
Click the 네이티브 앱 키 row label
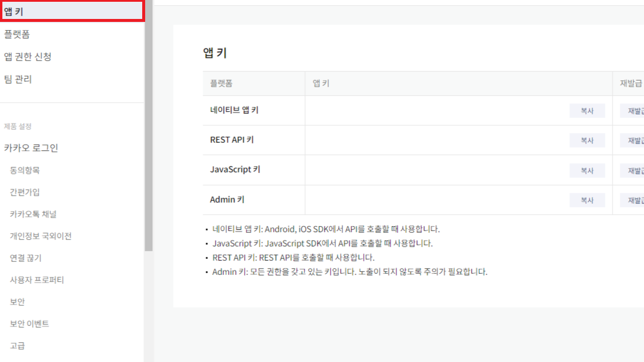click(x=234, y=110)
